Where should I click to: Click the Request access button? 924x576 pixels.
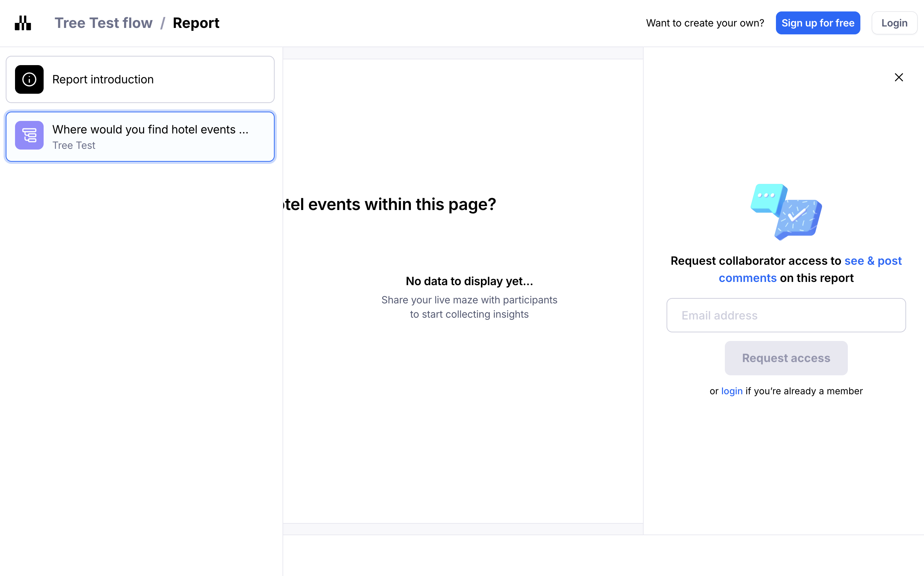coord(786,358)
